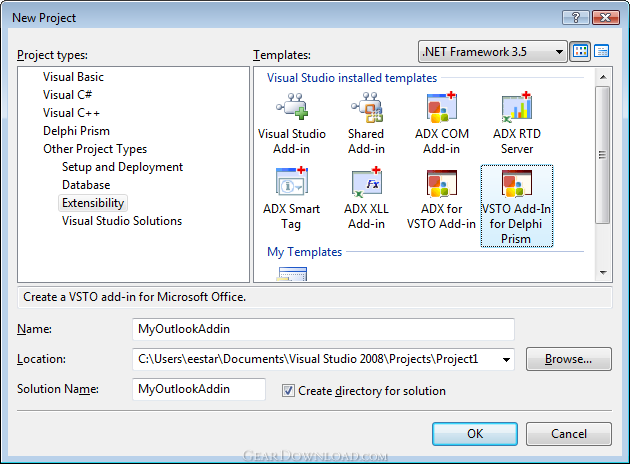Viewport: 630px width, 464px height.
Task: Select Visual C++ project type
Action: [71, 113]
